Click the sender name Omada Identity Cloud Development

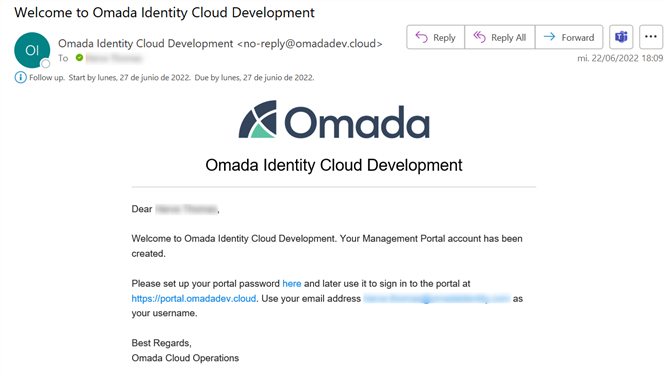pos(146,43)
